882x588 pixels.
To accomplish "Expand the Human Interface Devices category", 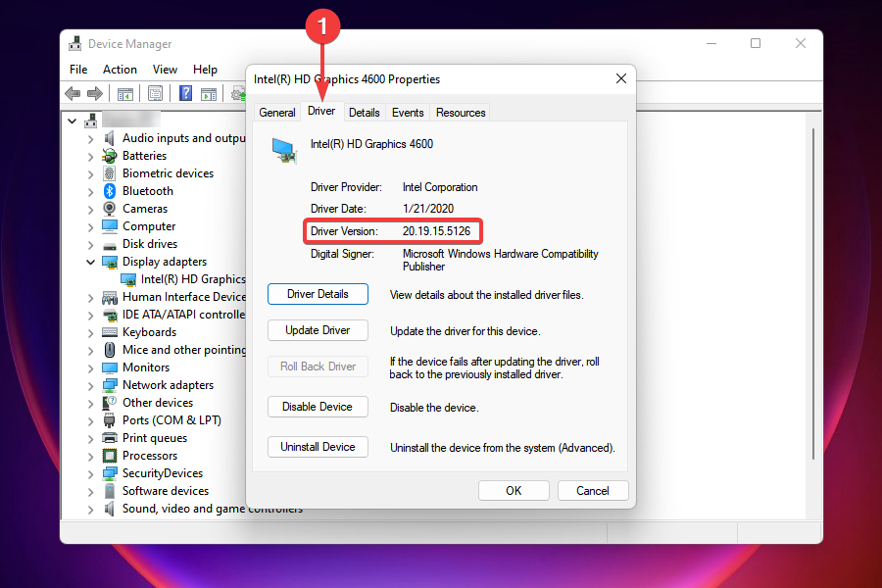I will 90,298.
